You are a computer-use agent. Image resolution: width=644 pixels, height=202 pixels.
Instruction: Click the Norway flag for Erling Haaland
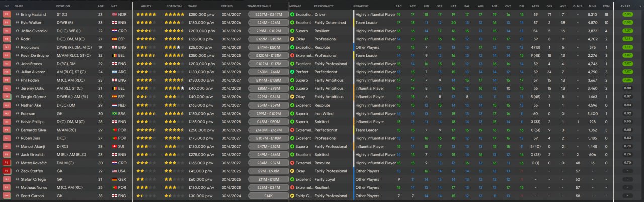[x=113, y=14]
